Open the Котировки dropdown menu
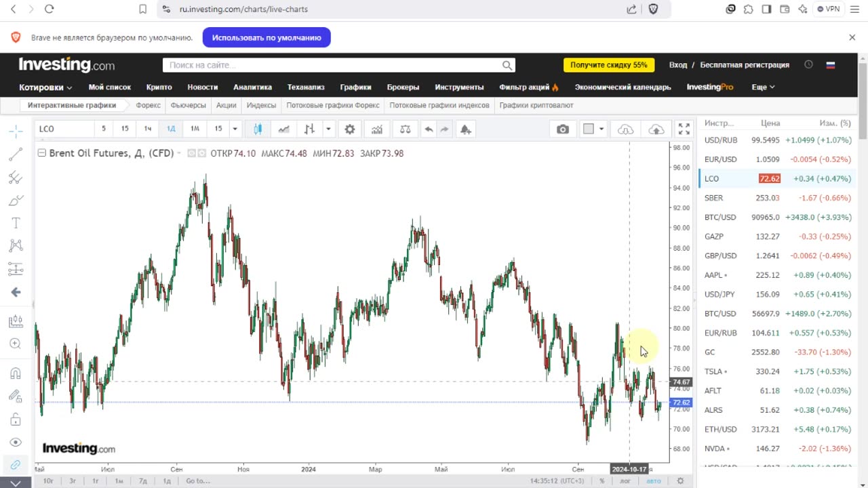This screenshot has width=868, height=488. (45, 87)
